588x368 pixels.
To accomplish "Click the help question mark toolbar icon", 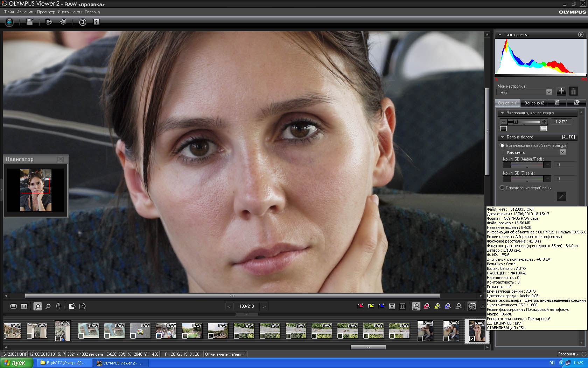I will coord(97,22).
